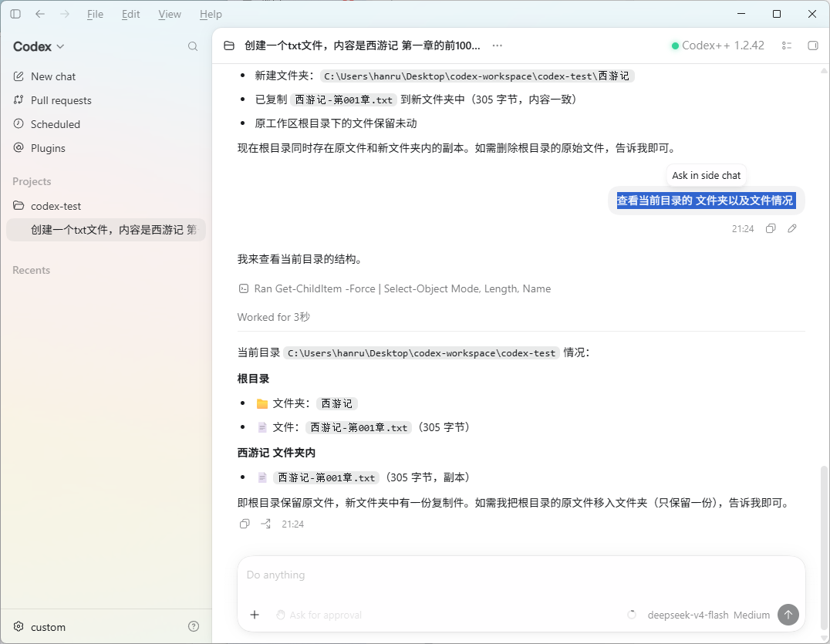This screenshot has height=644, width=830.
Task: Open the codex-test project
Action: coord(106,206)
